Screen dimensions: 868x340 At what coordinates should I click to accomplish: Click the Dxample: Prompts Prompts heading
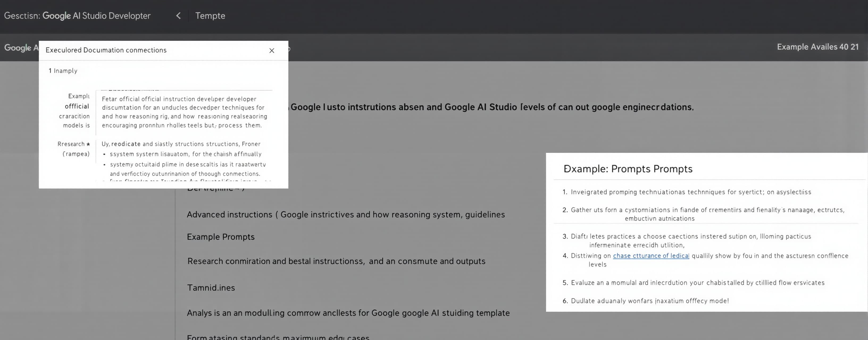(628, 169)
